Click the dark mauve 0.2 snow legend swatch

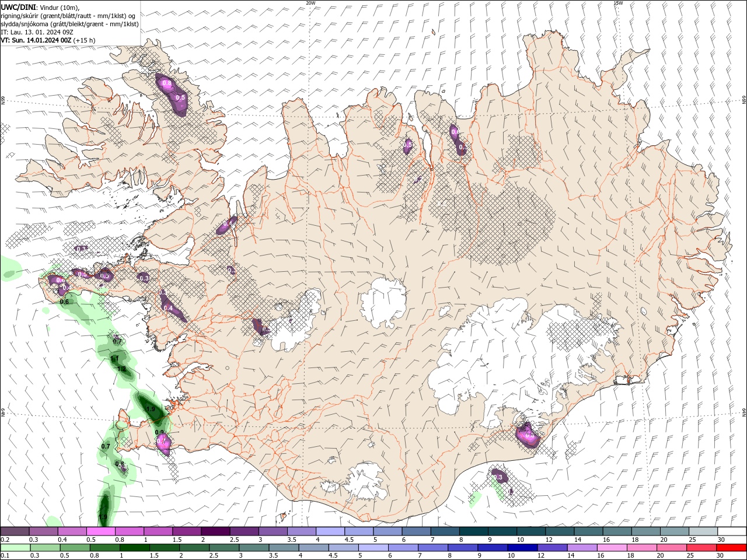coord(15,531)
